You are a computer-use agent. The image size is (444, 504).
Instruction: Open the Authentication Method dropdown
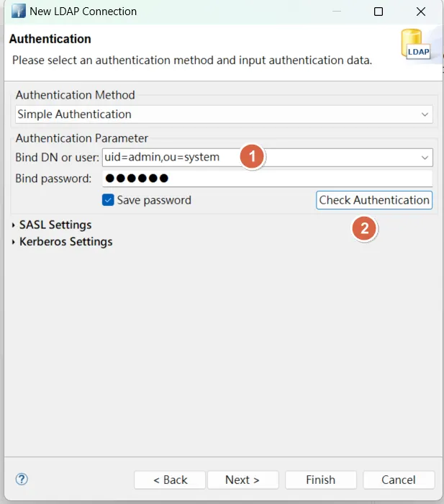click(x=425, y=114)
